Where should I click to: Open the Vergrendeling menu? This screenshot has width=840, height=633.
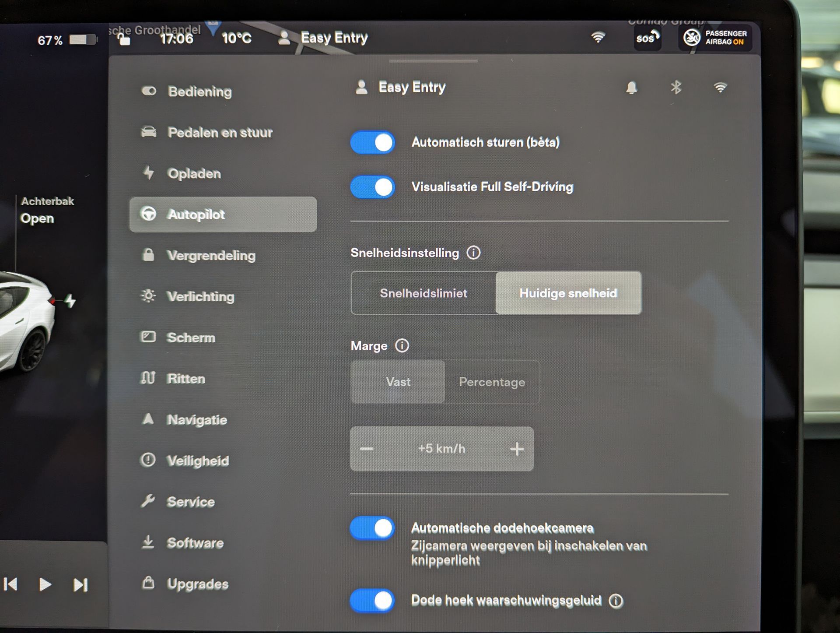[x=211, y=256]
